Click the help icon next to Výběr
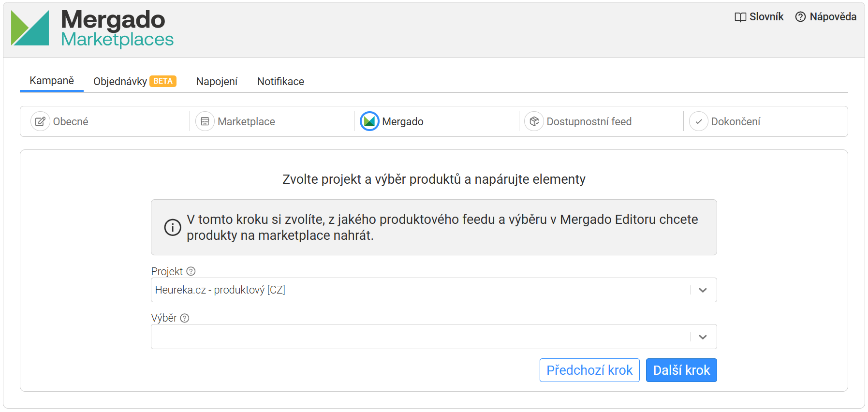This screenshot has height=412, width=868. pos(185,318)
